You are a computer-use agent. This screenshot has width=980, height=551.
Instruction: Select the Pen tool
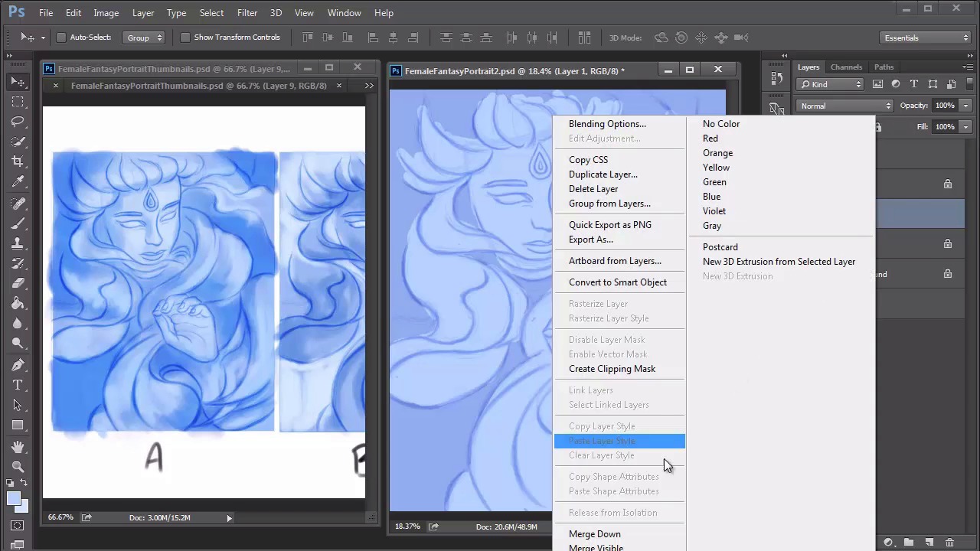click(x=18, y=365)
